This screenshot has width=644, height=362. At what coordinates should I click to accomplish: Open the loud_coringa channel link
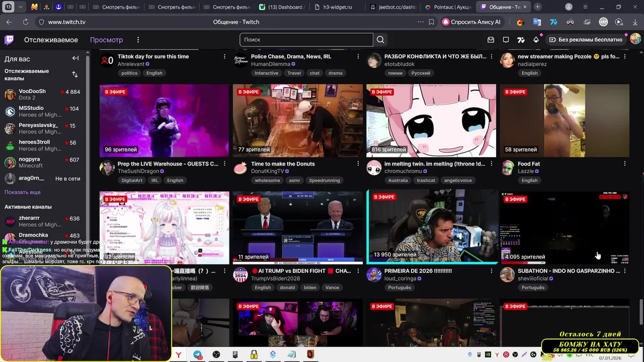pos(400,279)
